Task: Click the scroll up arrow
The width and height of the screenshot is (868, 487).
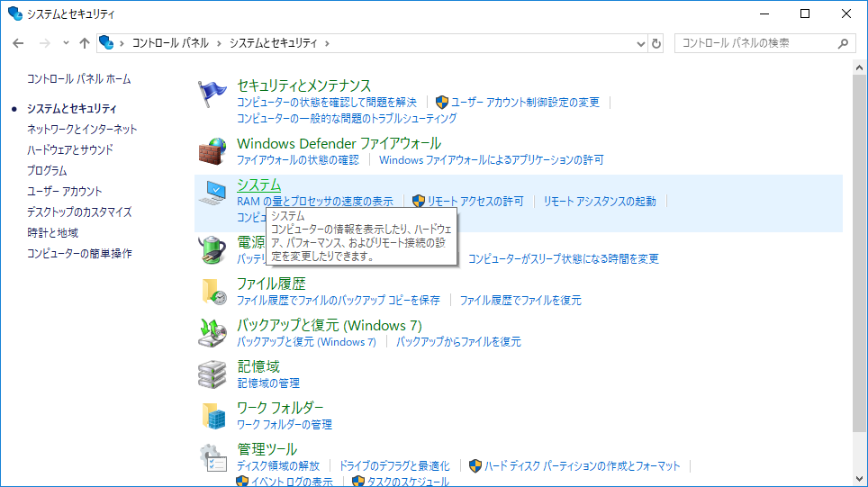Action: [x=859, y=68]
